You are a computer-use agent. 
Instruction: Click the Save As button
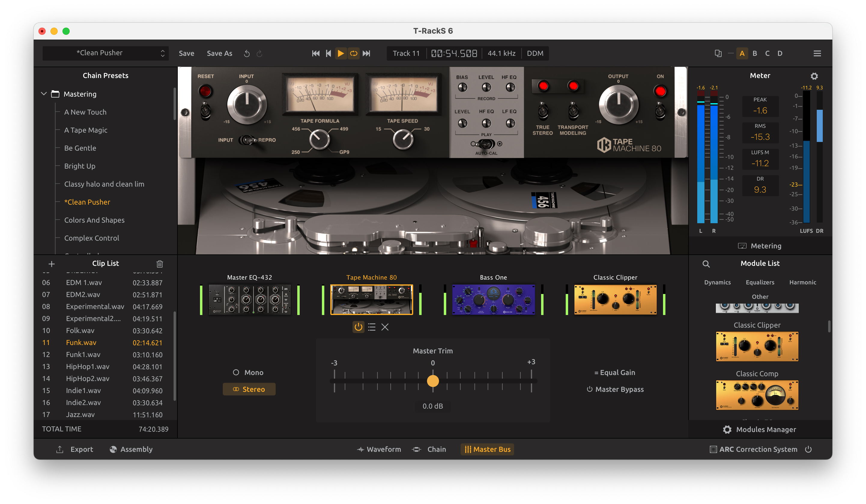point(219,53)
